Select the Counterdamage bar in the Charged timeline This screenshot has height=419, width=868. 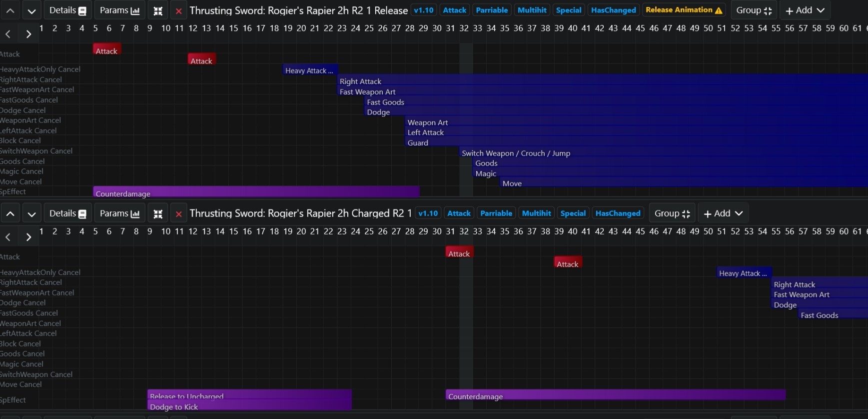click(x=616, y=395)
